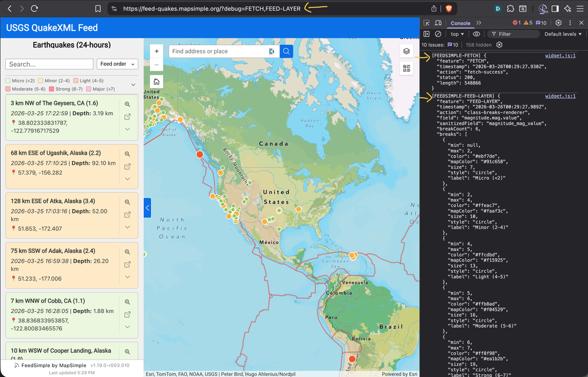Clear the console with the ban icon
588x377 pixels.
(x=438, y=34)
